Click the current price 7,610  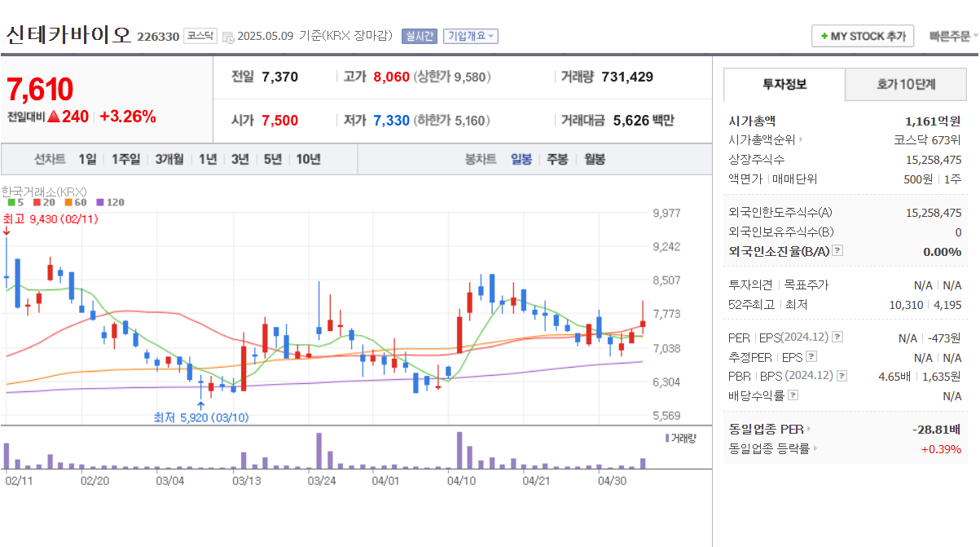(40, 90)
